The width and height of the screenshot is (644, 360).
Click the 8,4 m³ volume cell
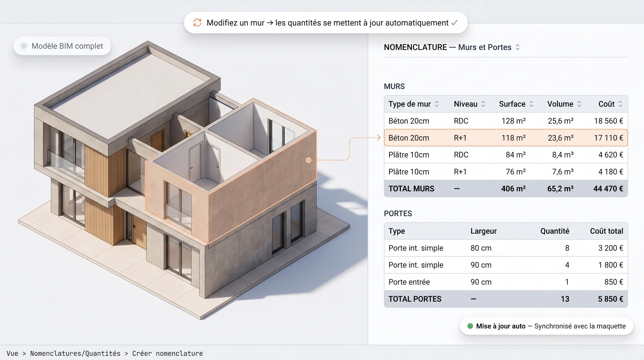click(563, 155)
